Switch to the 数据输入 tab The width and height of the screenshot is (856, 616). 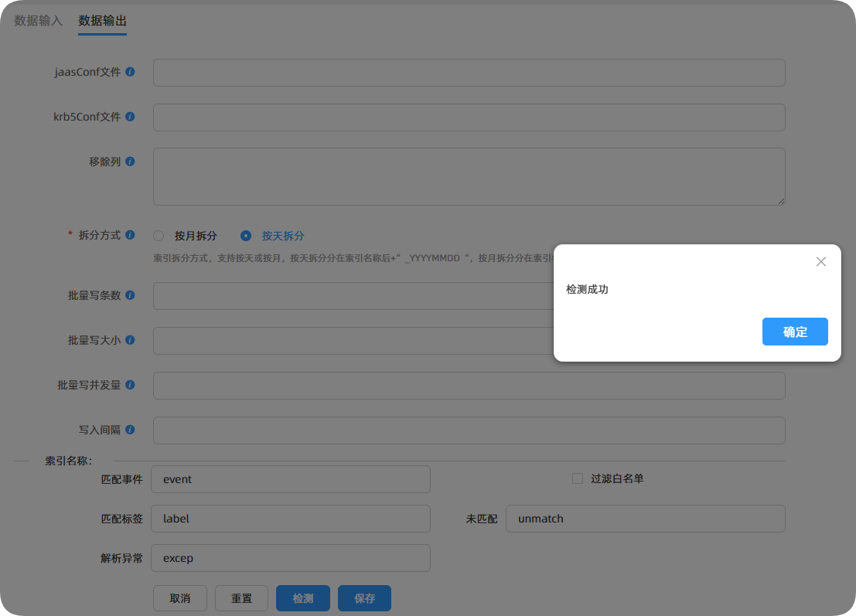(36, 20)
